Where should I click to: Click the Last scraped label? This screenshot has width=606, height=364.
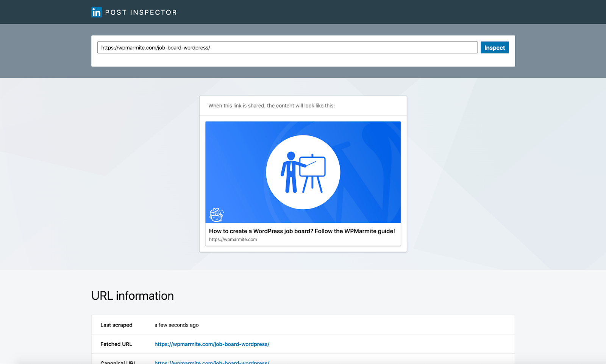116,325
